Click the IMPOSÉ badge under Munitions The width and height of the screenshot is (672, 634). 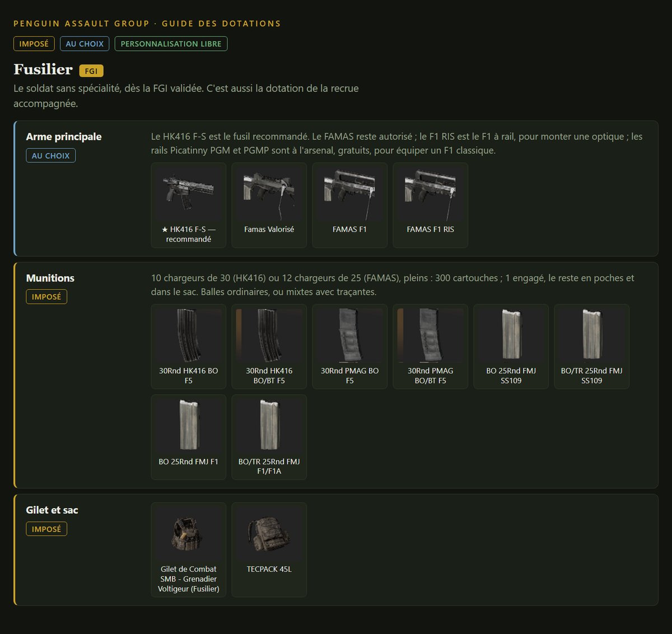46,297
